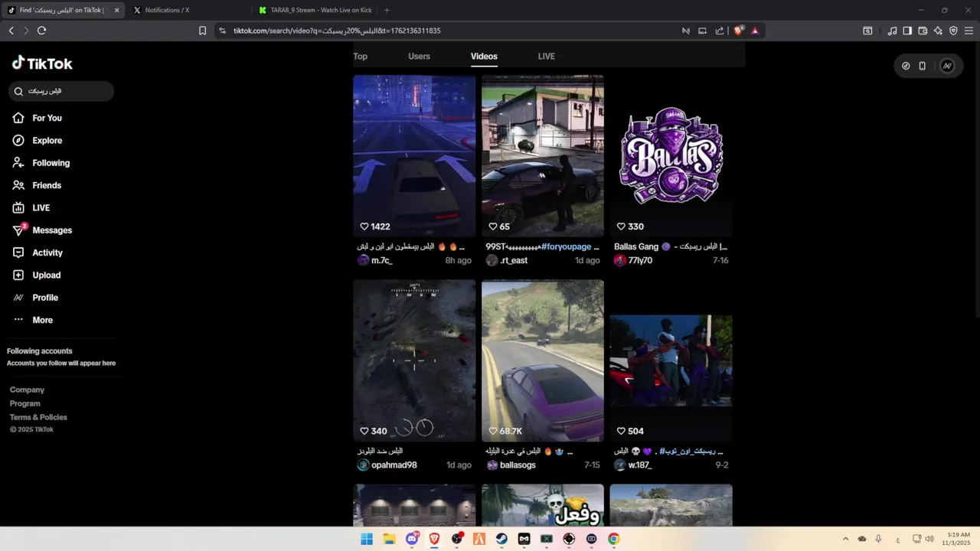Click the TikTok search field
The height and width of the screenshot is (551, 980).
click(61, 91)
